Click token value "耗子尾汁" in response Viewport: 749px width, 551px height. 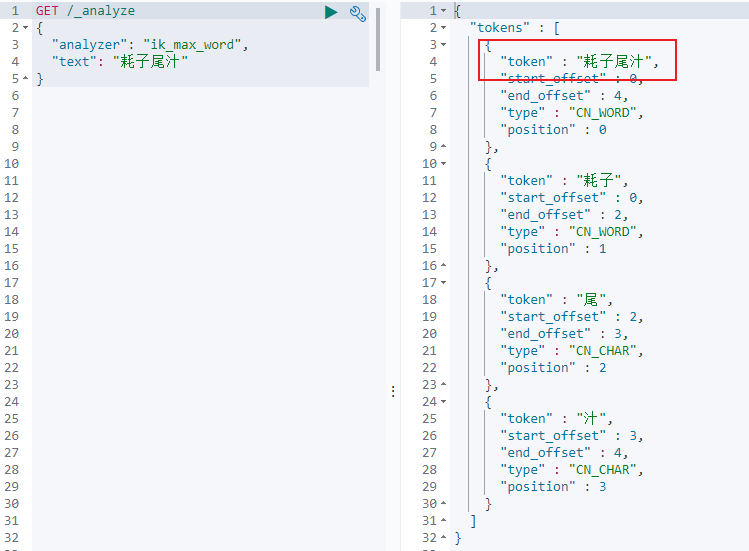(x=614, y=62)
